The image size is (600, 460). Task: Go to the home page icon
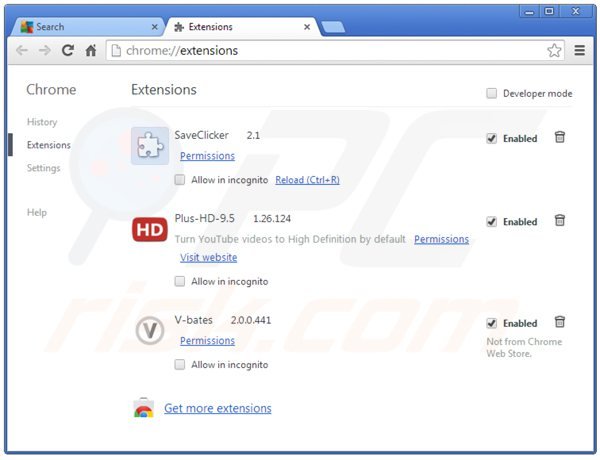91,50
